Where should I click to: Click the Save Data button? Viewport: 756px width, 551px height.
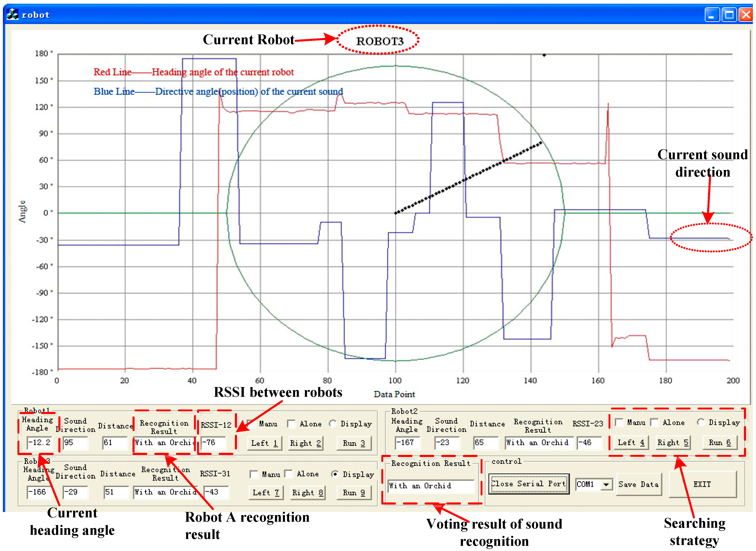coord(638,484)
